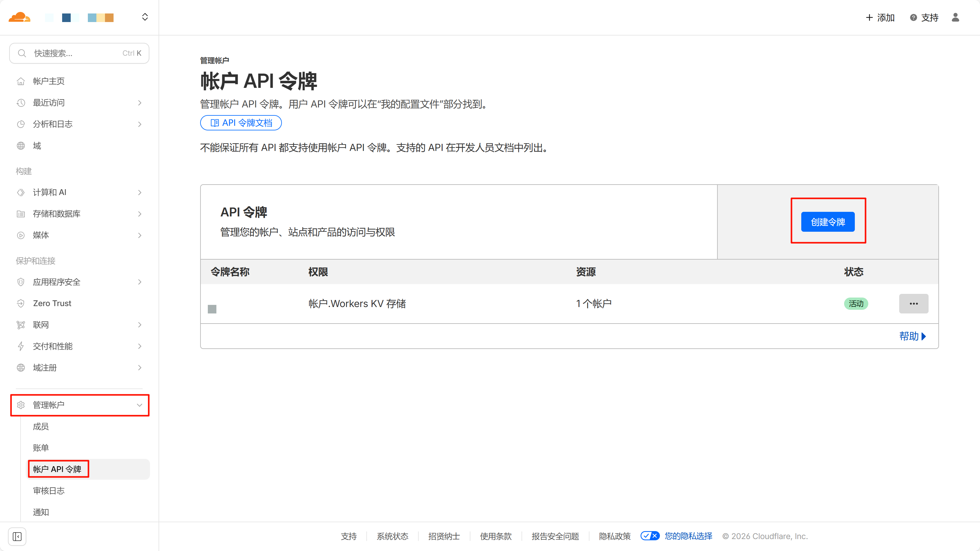Open the user profile icon menu
The height and width of the screenshot is (551, 980).
955,17
